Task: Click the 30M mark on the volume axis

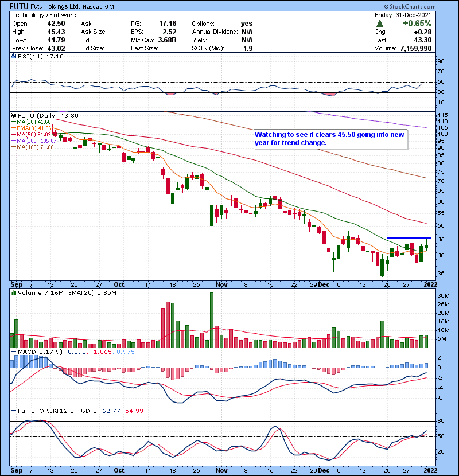Action: coord(443,296)
